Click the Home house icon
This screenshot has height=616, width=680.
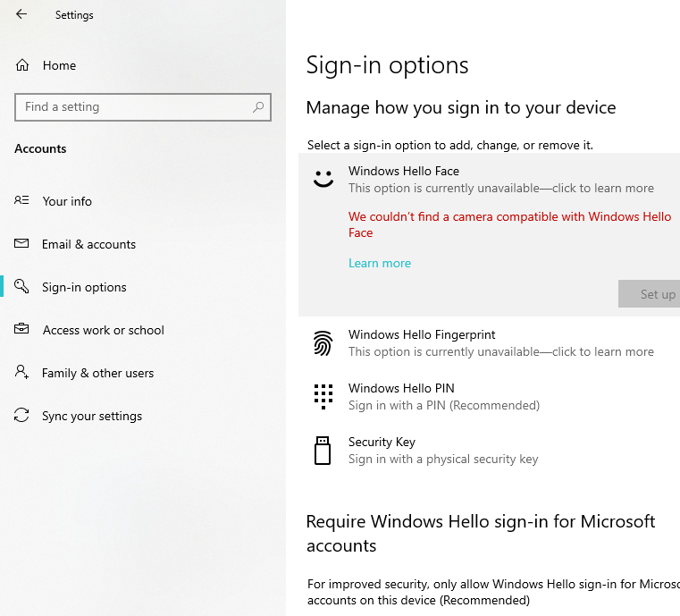22,65
